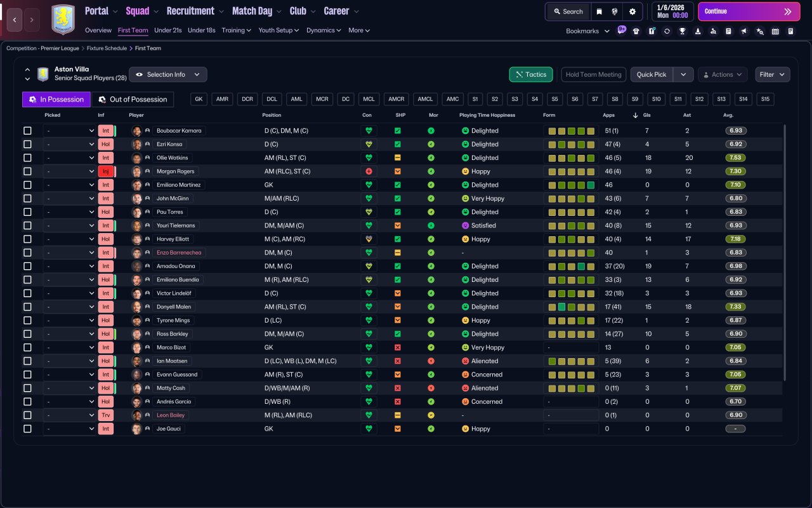Tick the checkbox for Matty Cash

point(27,388)
